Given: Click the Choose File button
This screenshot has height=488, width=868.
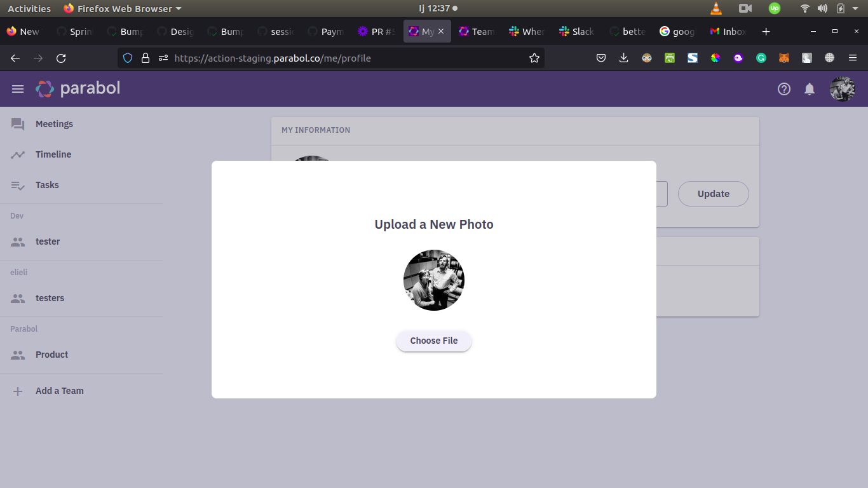Looking at the screenshot, I should (x=433, y=341).
